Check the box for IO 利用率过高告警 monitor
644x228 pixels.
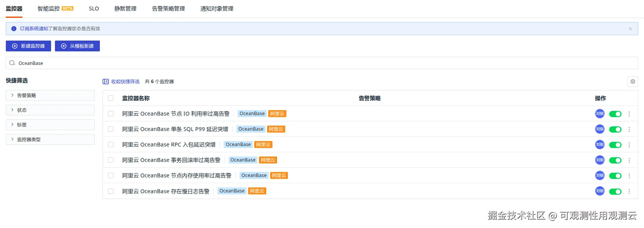[x=111, y=114]
